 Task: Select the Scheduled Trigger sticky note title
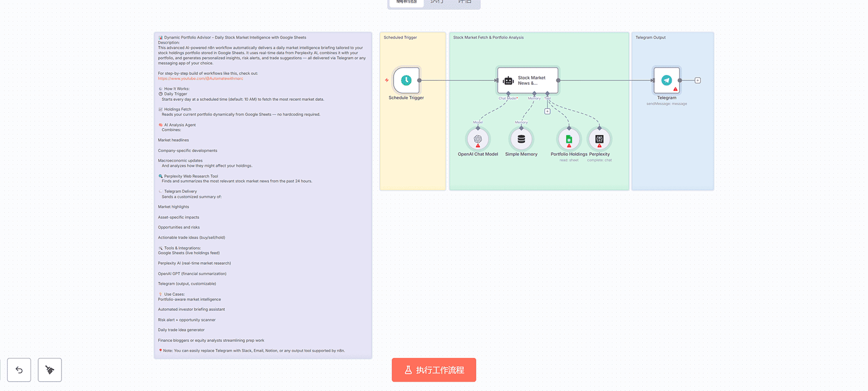400,37
